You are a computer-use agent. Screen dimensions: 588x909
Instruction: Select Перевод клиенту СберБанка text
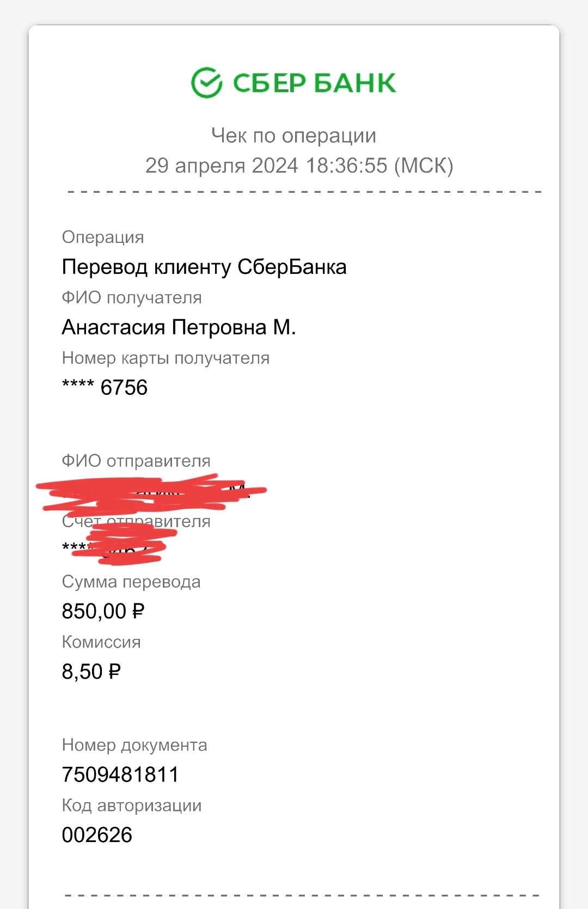[x=204, y=267]
